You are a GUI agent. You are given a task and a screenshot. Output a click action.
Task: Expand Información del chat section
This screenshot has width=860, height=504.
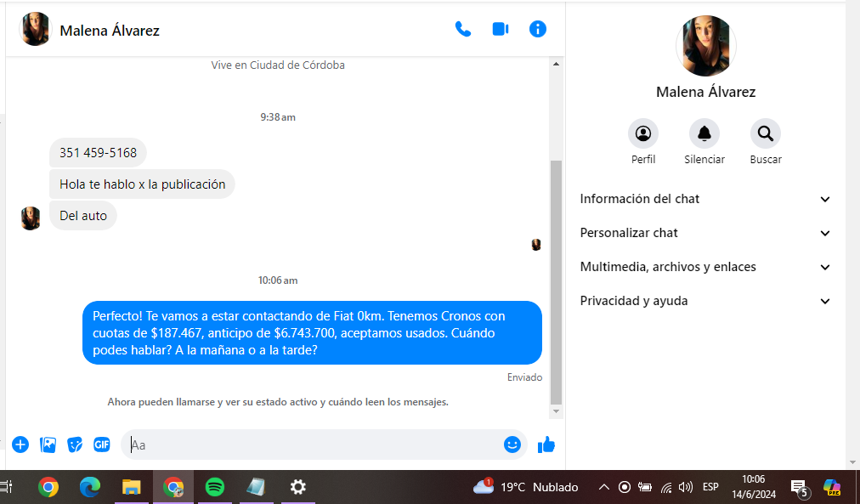[705, 199]
